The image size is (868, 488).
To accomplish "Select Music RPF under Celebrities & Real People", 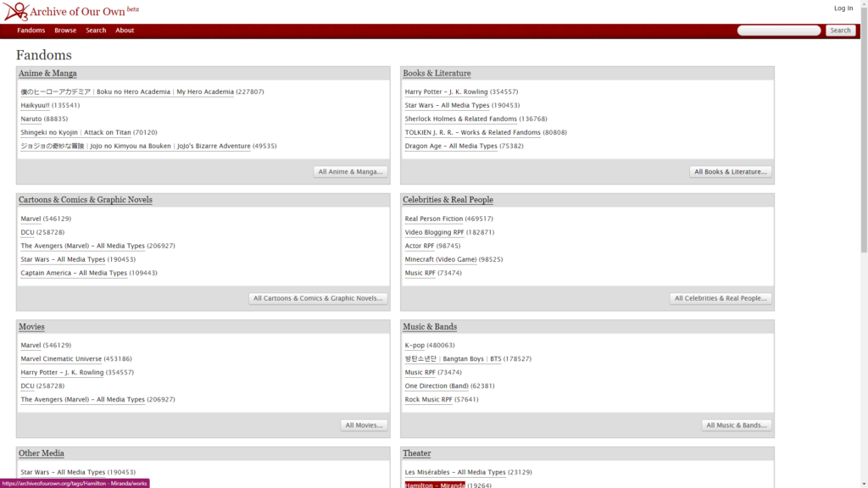I will 420,273.
